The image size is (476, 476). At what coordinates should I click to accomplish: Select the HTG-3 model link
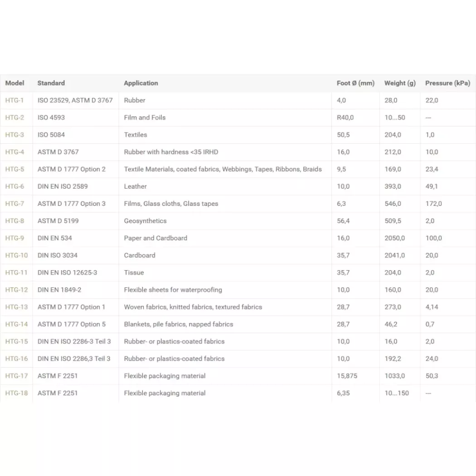click(x=15, y=135)
